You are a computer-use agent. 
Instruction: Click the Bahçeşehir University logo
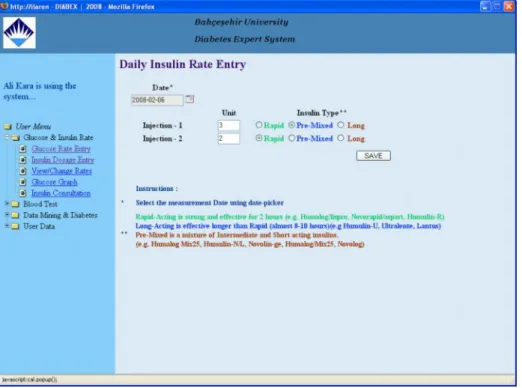point(19,33)
